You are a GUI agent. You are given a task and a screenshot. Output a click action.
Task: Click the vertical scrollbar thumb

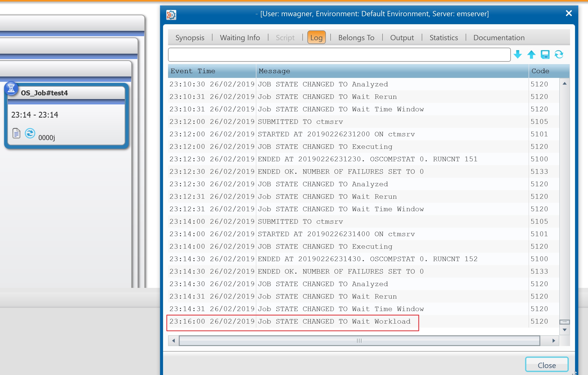565,322
